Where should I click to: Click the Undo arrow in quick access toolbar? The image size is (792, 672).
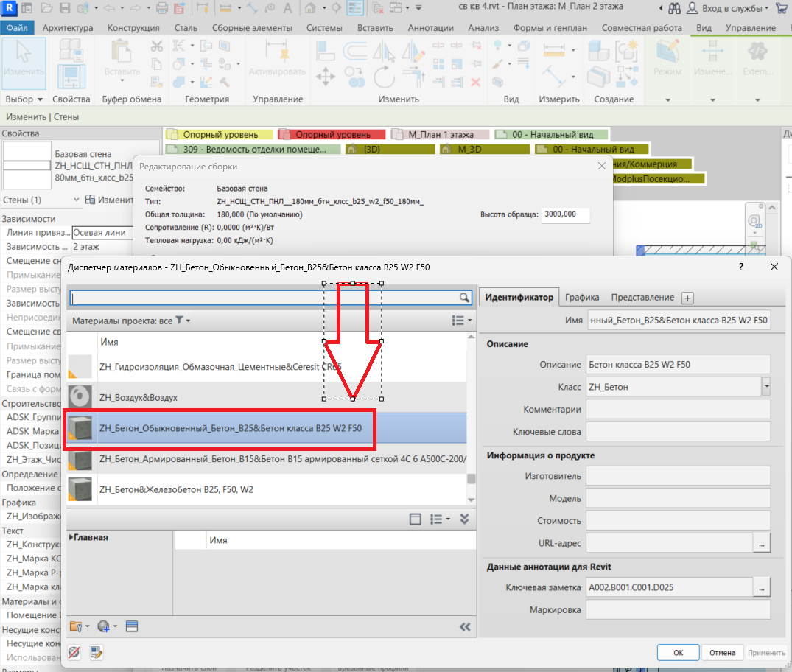109,8
